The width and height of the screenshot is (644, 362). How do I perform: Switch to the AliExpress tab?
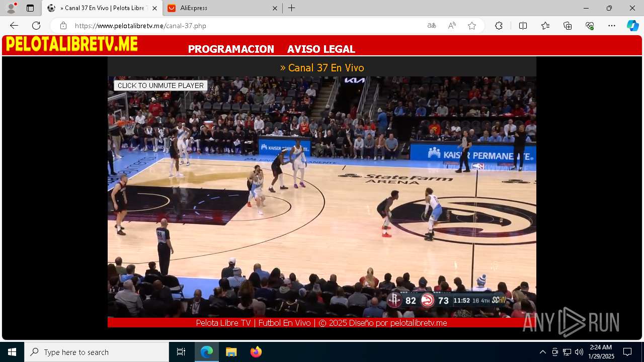(x=221, y=8)
